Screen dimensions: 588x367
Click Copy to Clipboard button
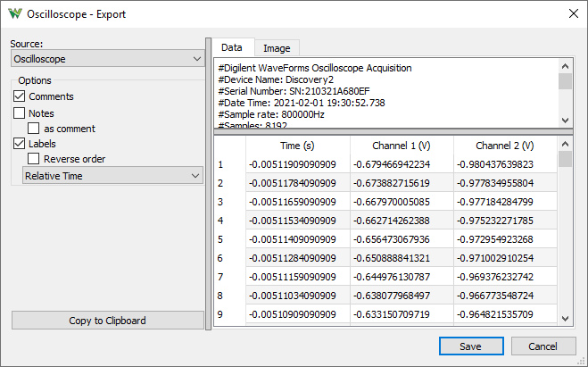pos(108,321)
